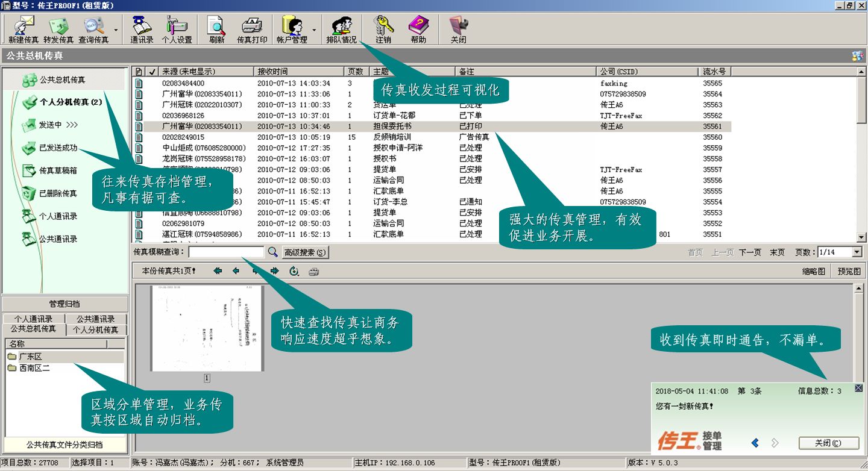Rotate the fax preview image
868x471 pixels.
tap(294, 271)
